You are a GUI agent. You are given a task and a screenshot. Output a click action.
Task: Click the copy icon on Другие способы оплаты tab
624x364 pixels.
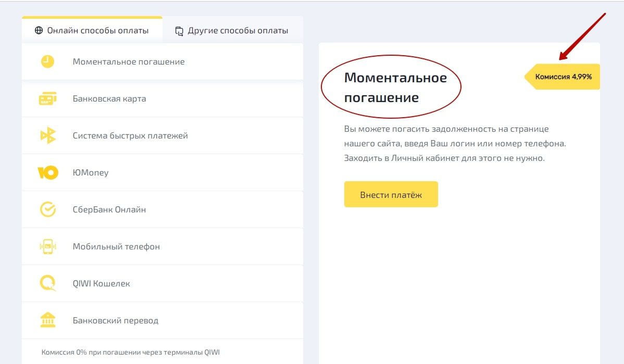(179, 31)
